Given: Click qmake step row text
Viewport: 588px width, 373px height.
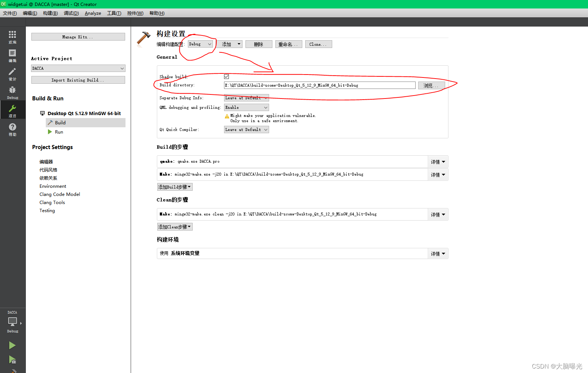Looking at the screenshot, I should [189, 162].
